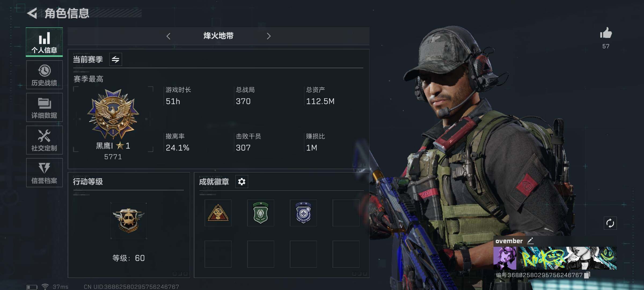Viewport: 644px width, 290px height.
Task: Click the level 60 helicopter badge
Action: coord(129,221)
